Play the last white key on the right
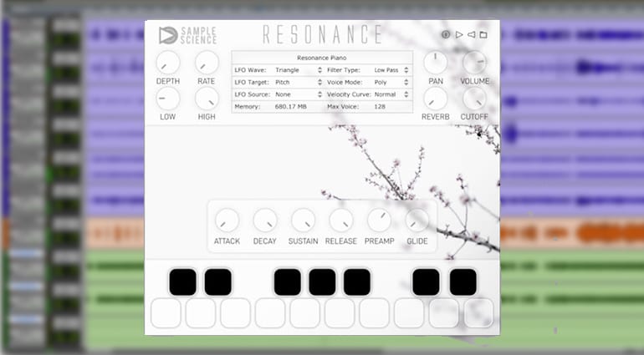This screenshot has width=644, height=355. (479, 313)
